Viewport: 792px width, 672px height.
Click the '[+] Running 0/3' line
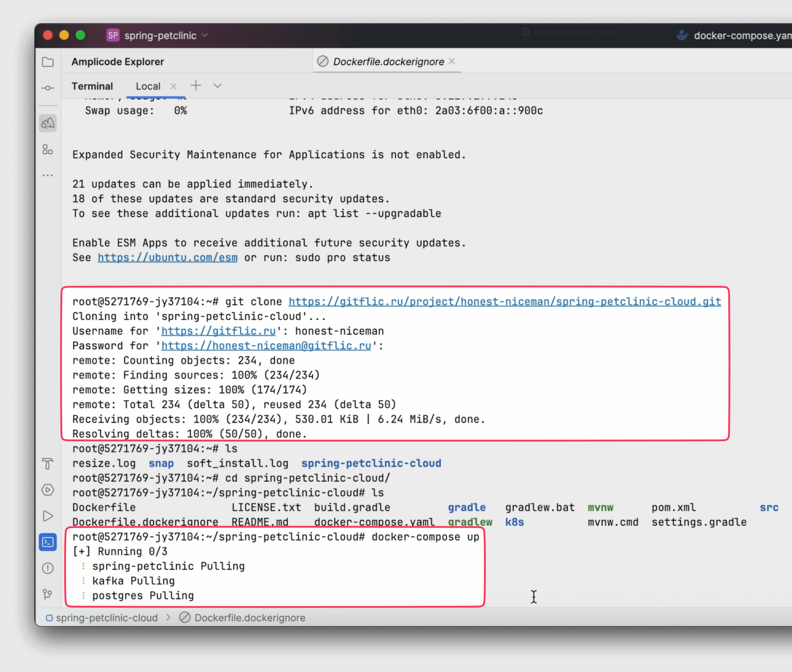point(120,552)
